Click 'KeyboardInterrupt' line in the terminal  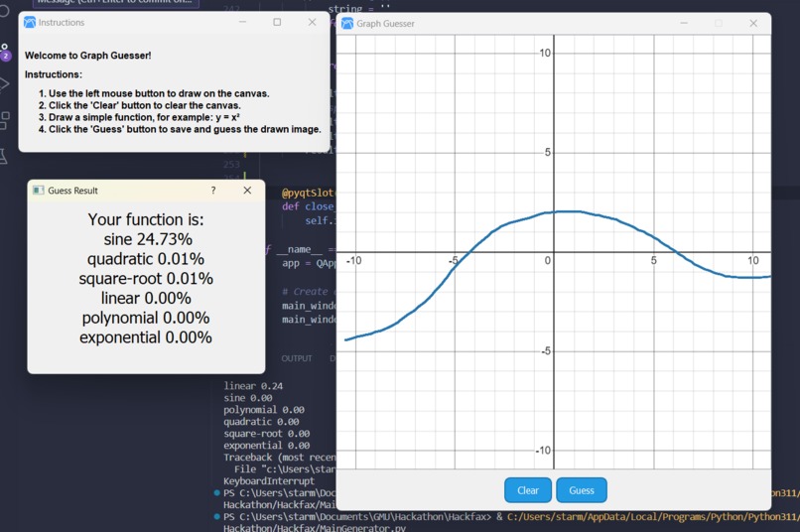[x=269, y=481]
